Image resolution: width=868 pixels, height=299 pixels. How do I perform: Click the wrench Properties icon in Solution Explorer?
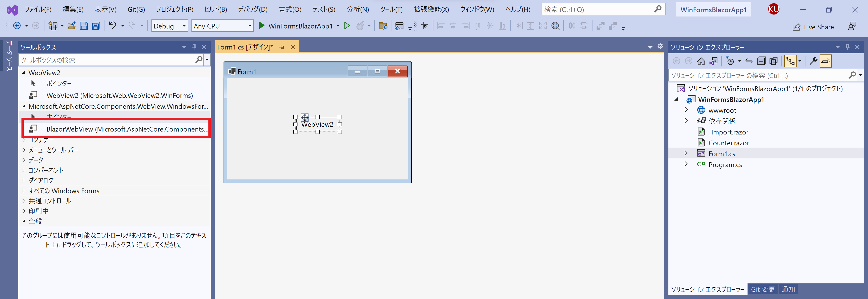click(x=813, y=61)
